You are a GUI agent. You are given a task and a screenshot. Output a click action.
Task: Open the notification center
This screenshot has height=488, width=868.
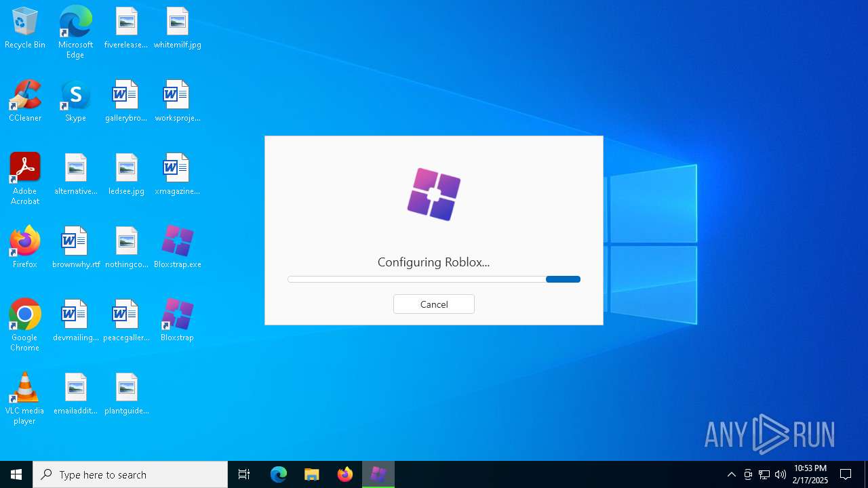point(846,474)
